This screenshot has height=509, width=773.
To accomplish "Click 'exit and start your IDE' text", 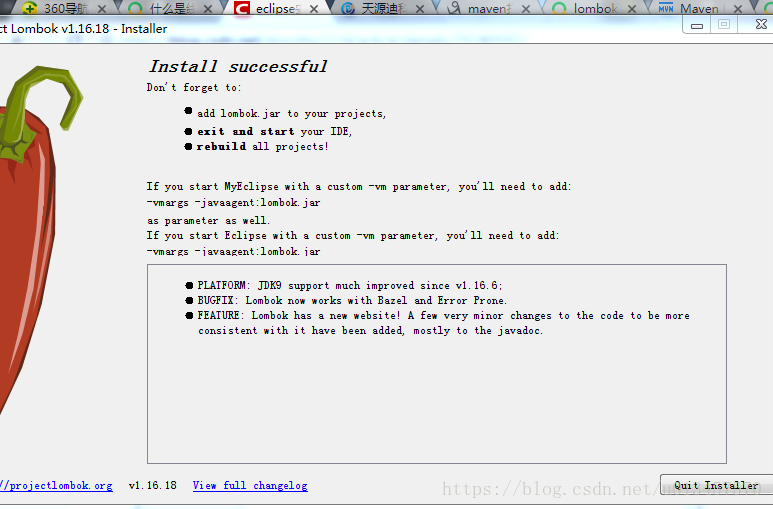I will 275,131.
